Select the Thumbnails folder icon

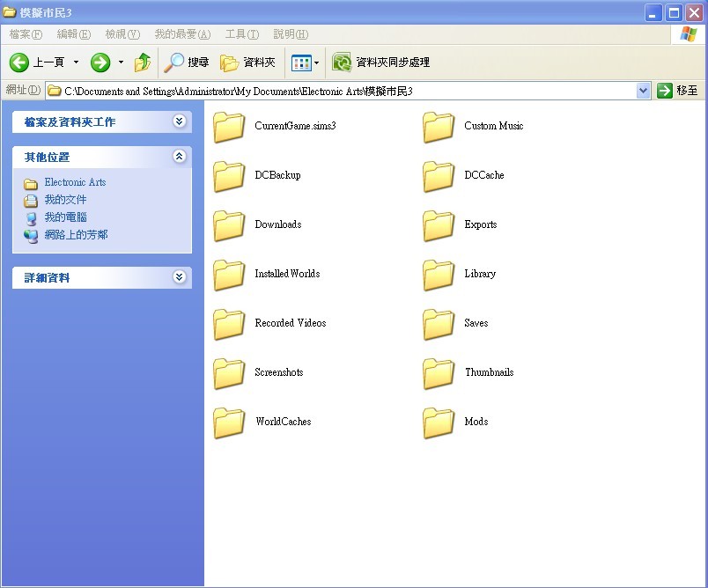point(439,372)
